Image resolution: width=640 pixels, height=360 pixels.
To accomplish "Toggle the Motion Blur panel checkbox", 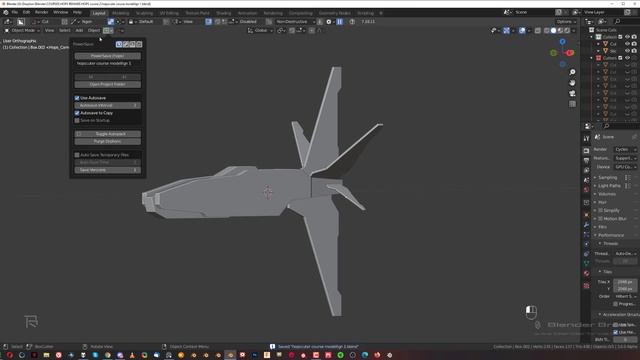I will point(600,219).
